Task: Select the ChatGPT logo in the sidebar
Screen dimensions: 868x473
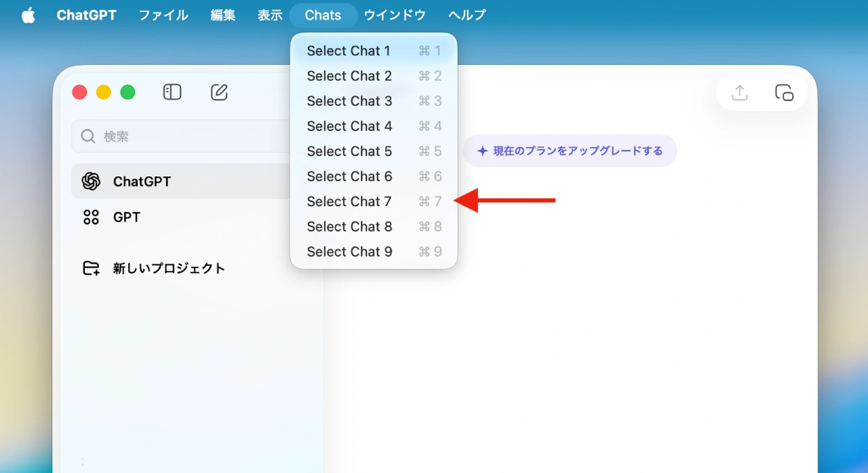Action: [x=91, y=181]
